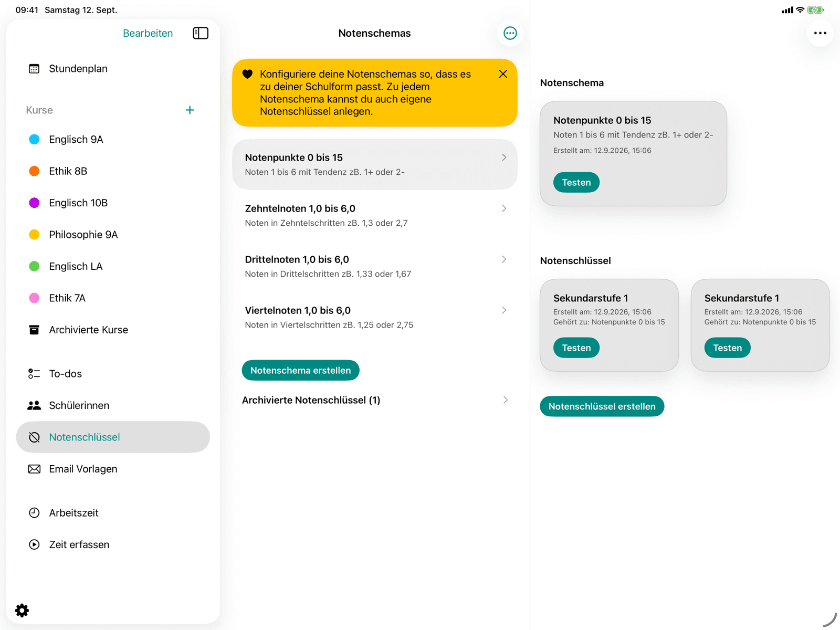Click Notenschema erstellen button
The image size is (840, 630).
pos(300,370)
